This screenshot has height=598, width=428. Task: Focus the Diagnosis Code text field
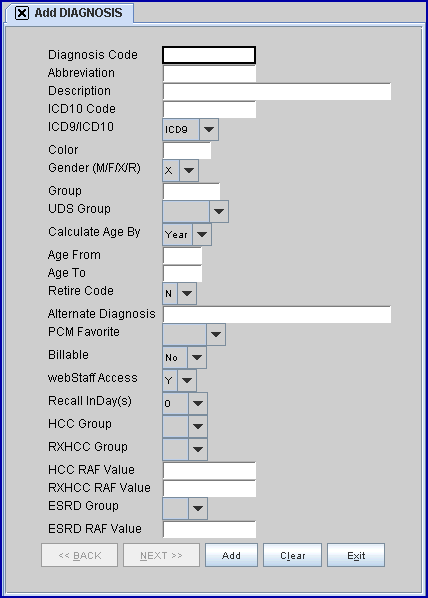click(x=209, y=55)
